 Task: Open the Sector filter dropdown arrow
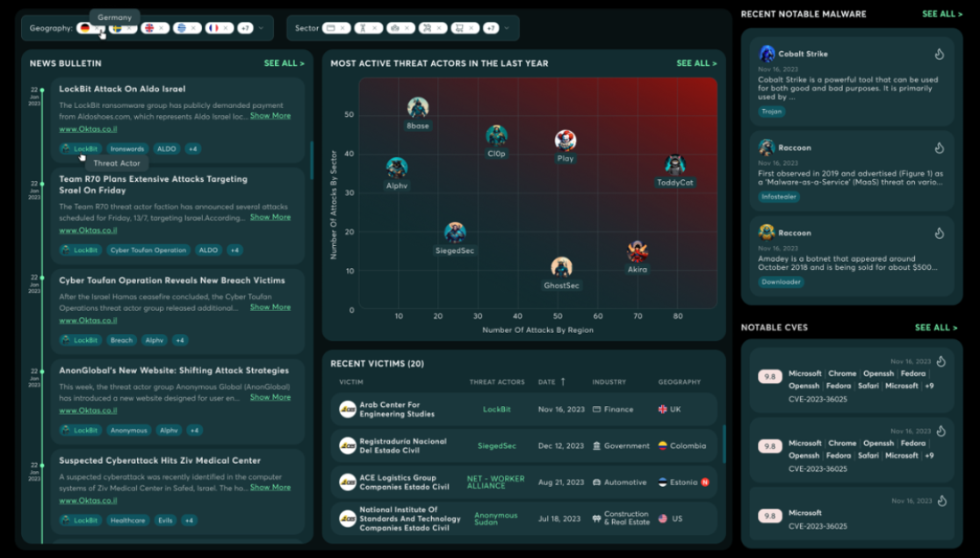(x=507, y=28)
